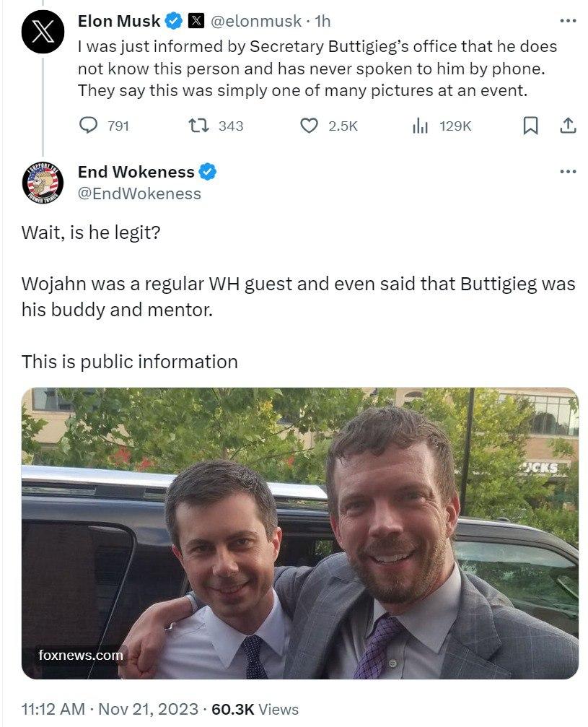Viewport: 588px width, 727px height.
Task: Open more options menu on Elon Musk's post
Action: click(568, 20)
